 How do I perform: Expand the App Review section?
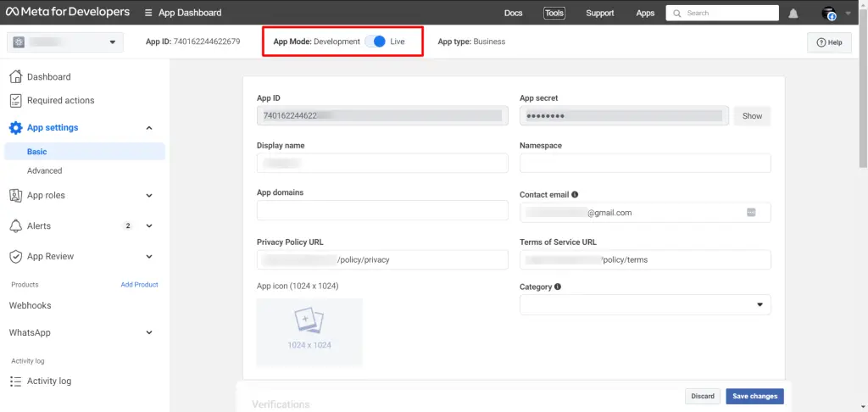click(x=149, y=256)
